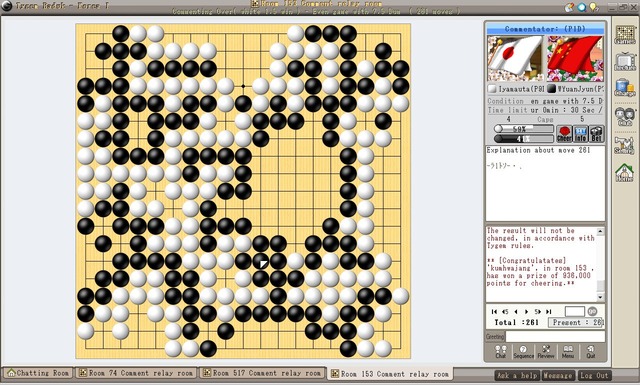Open the Chat panel button

(500, 352)
